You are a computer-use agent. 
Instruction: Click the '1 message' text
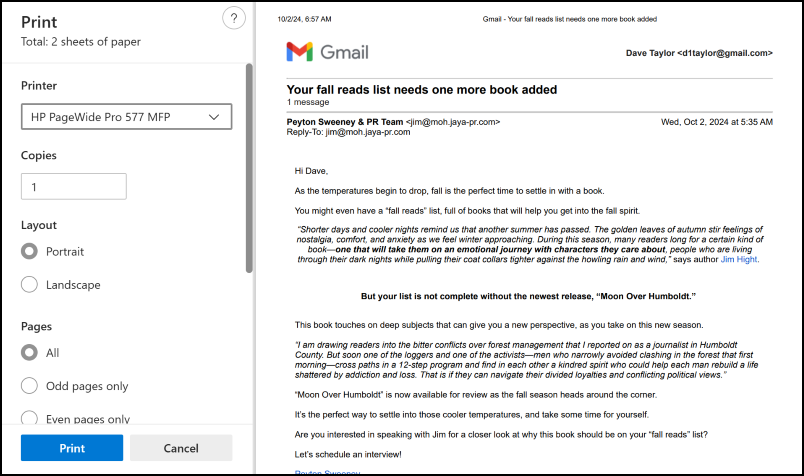click(308, 102)
